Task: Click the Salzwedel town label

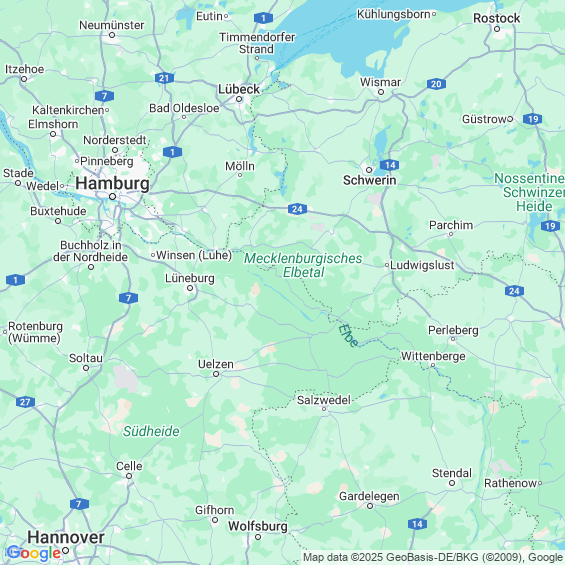Action: [324, 400]
